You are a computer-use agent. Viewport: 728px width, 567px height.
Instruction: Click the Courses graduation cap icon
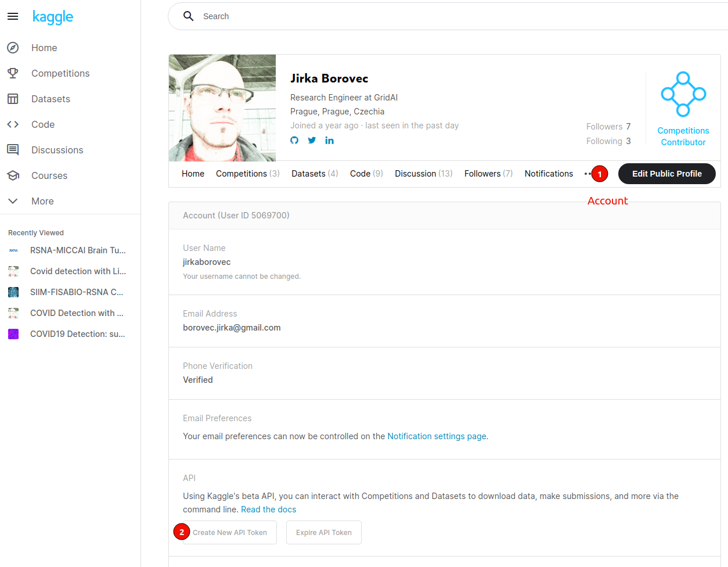tap(13, 175)
